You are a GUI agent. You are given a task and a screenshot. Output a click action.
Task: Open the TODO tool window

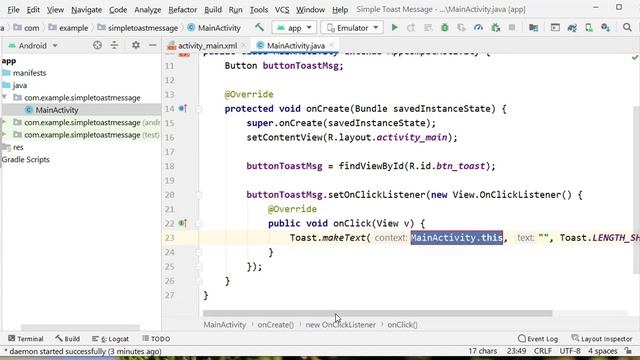tap(156, 339)
